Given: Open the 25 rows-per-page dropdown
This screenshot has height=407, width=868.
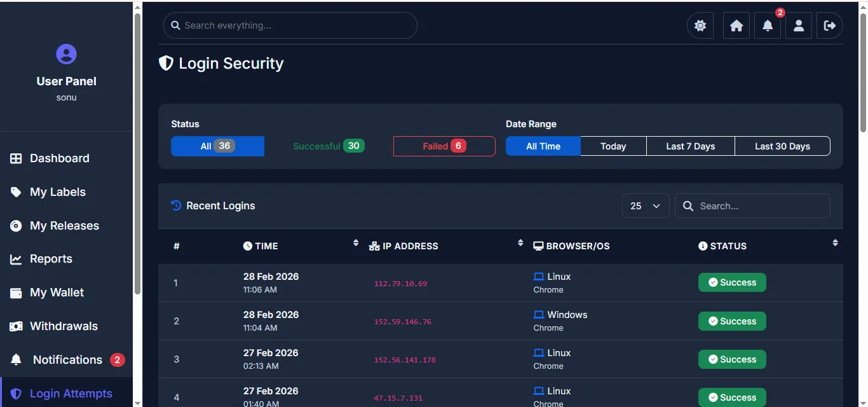Looking at the screenshot, I should pyautogui.click(x=646, y=206).
